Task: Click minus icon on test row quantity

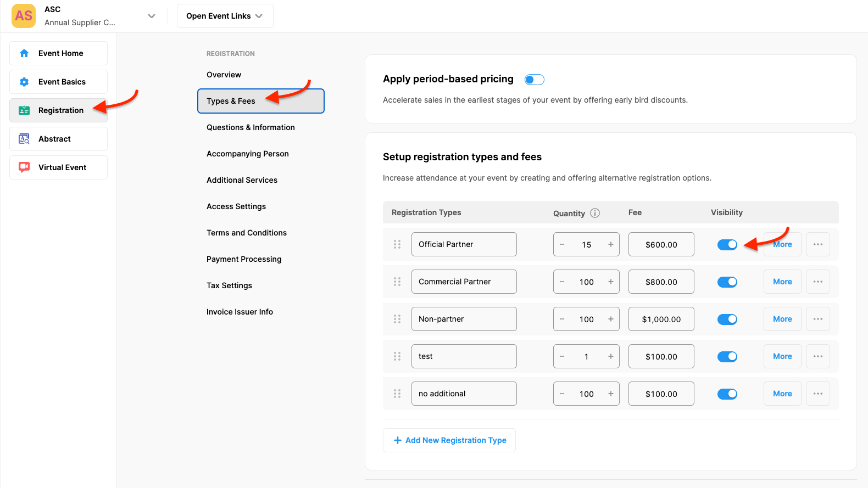Action: (562, 356)
